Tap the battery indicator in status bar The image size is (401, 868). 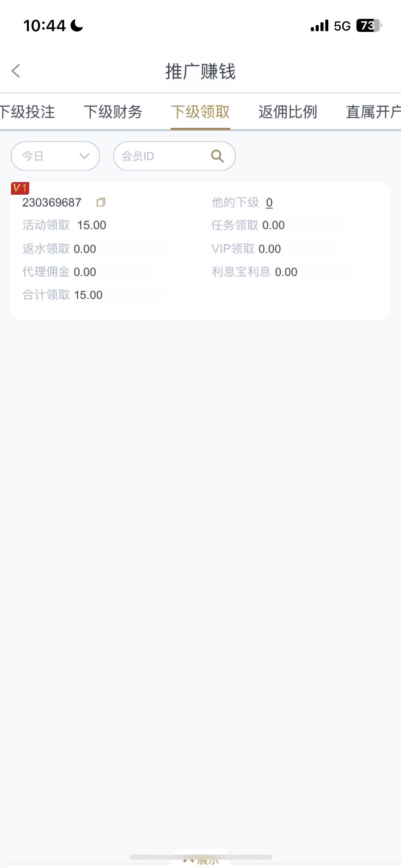(x=368, y=26)
